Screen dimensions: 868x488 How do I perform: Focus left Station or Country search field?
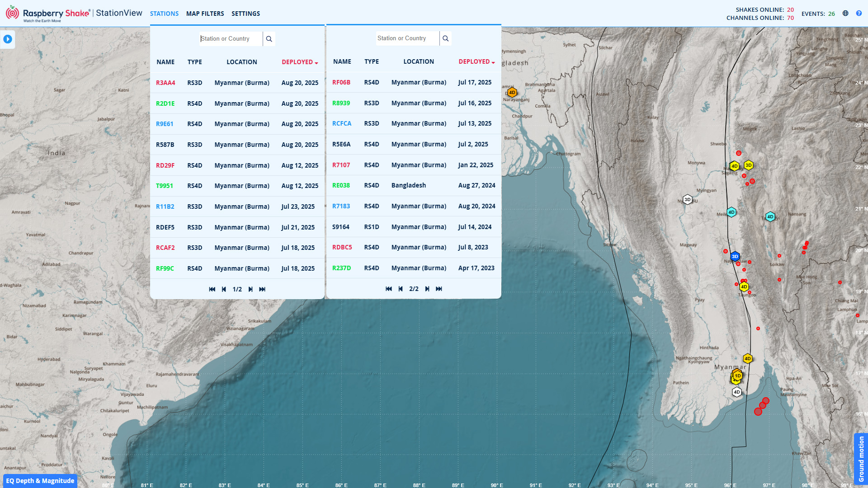tap(231, 39)
